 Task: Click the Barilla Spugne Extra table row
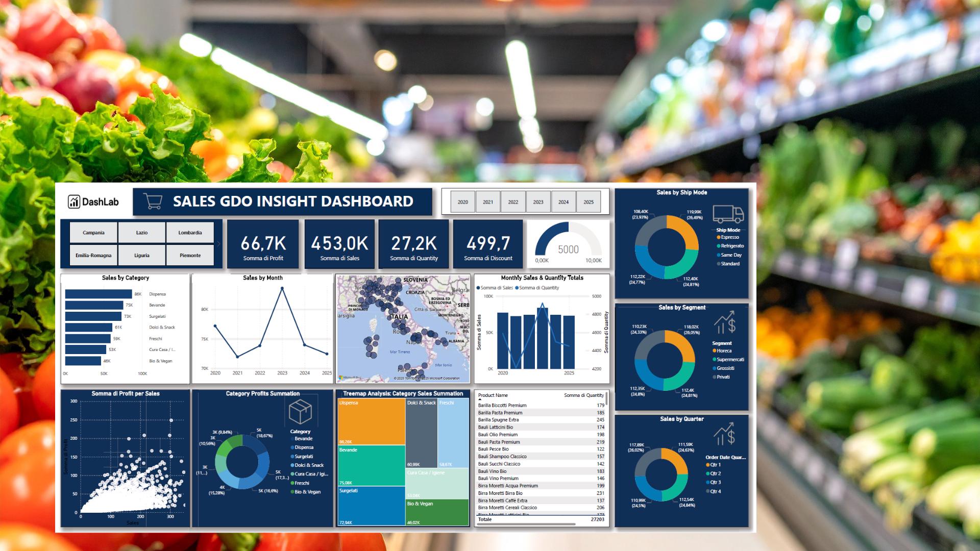(541, 420)
